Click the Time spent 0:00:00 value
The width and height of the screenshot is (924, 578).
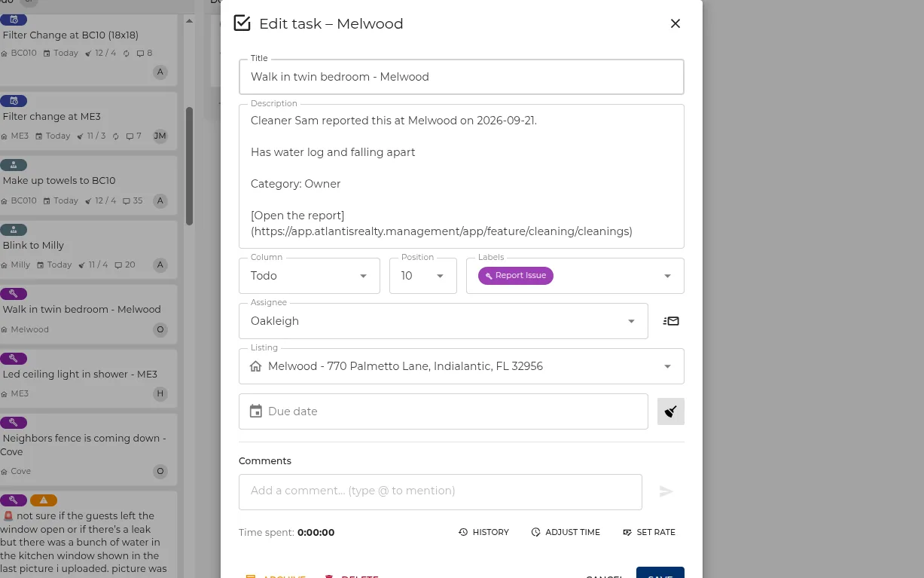316,532
